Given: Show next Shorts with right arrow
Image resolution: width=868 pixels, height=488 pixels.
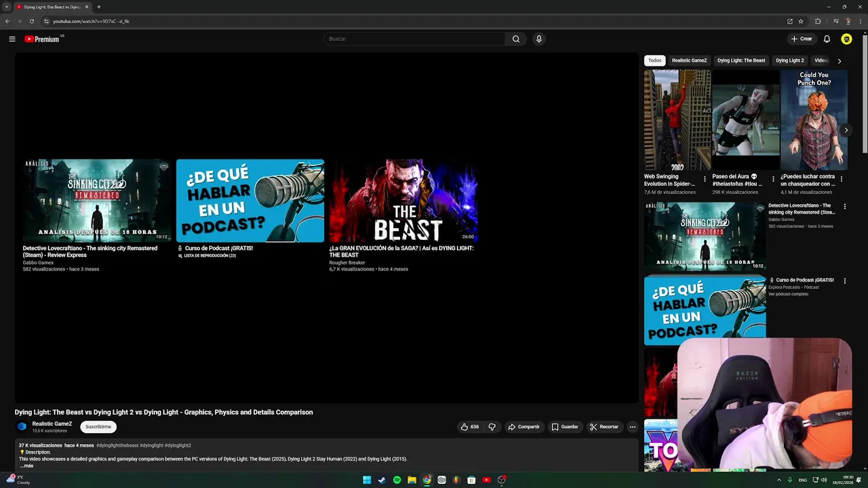Looking at the screenshot, I should tap(846, 130).
